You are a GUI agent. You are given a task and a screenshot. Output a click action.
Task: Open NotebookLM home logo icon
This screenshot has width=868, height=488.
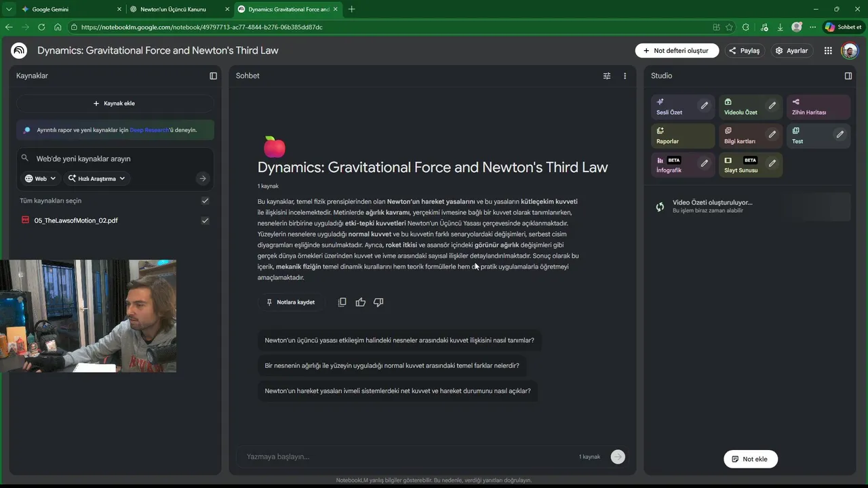[19, 51]
